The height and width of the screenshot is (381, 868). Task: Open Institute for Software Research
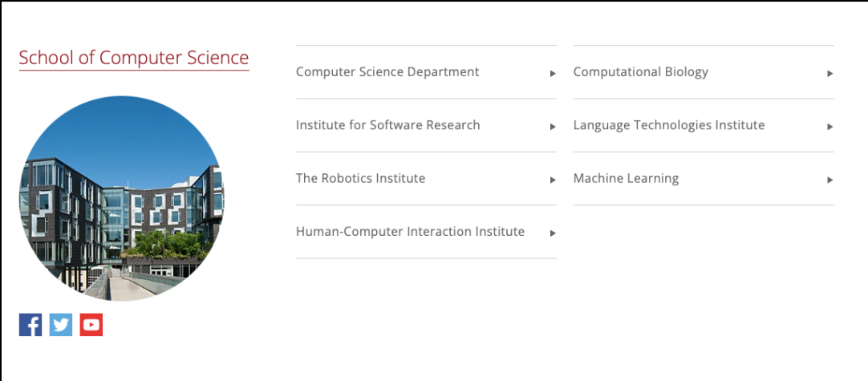[x=387, y=125]
